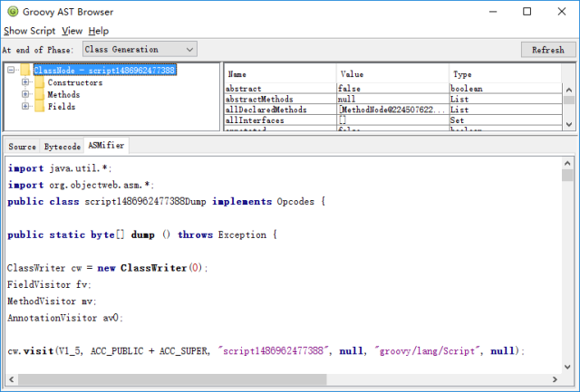Click the public static byte[] dump line
Viewport: 580px width, 392px height.
(x=142, y=235)
